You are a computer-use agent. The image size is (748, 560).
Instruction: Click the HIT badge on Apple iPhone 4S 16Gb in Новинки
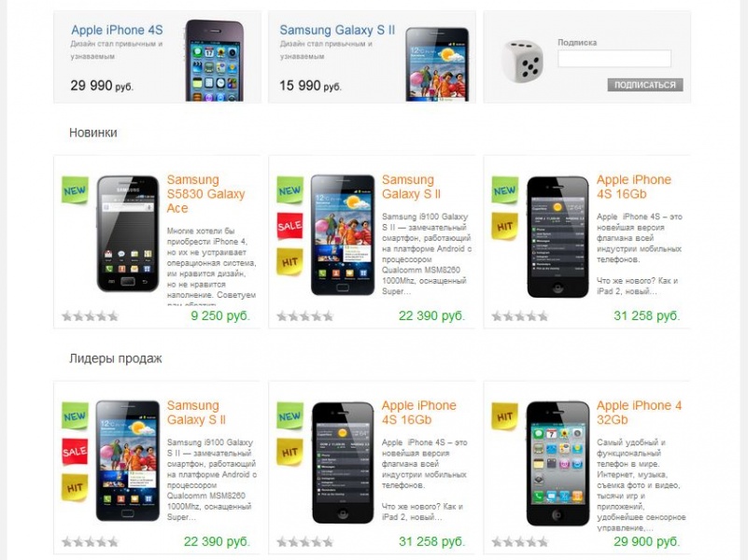click(x=504, y=226)
